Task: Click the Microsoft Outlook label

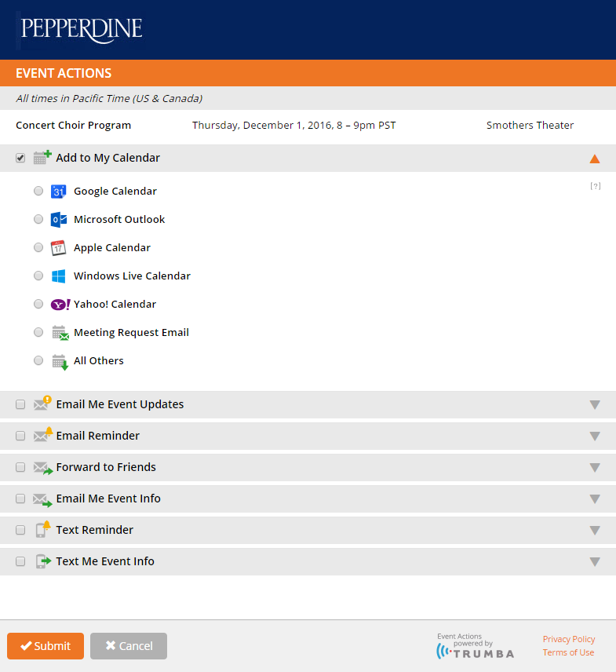Action: (x=119, y=220)
